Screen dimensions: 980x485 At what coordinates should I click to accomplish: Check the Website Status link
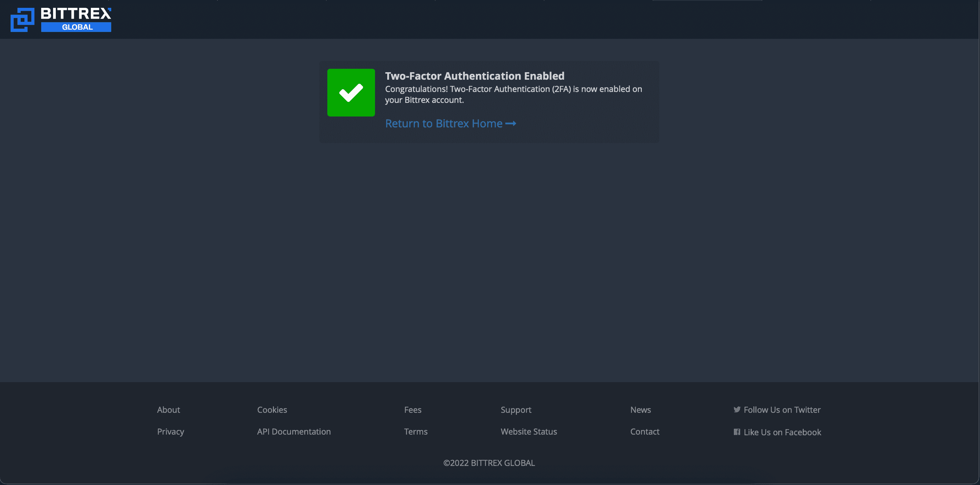coord(529,432)
